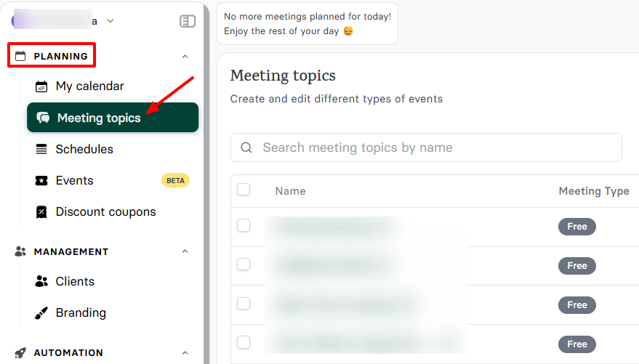Open Meeting topics in sidebar

click(99, 118)
